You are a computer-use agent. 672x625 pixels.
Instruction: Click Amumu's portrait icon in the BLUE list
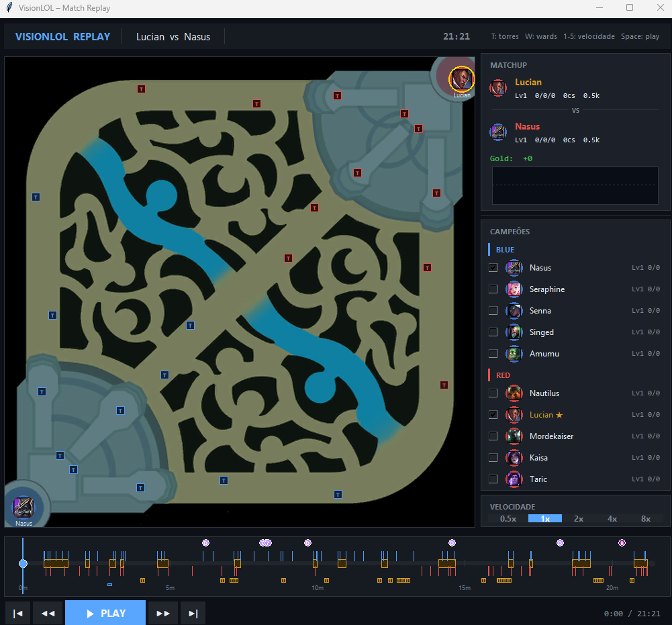(514, 353)
